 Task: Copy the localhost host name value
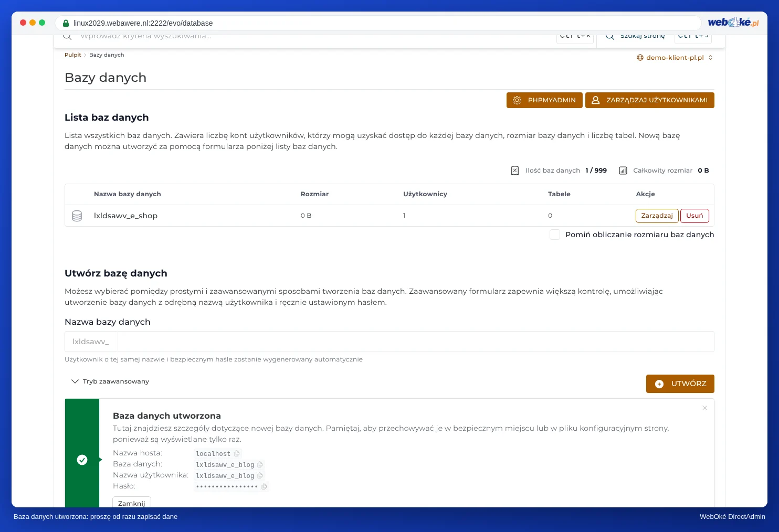(x=237, y=454)
